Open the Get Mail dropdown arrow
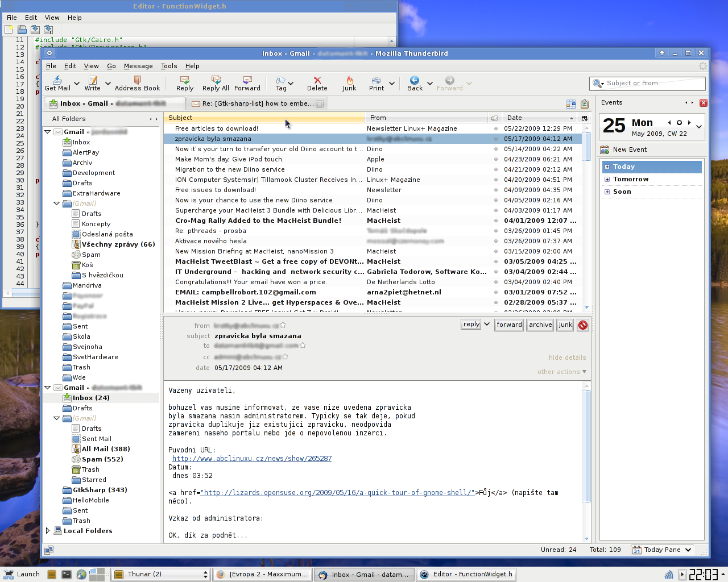Image resolution: width=728 pixels, height=582 pixels. click(77, 83)
